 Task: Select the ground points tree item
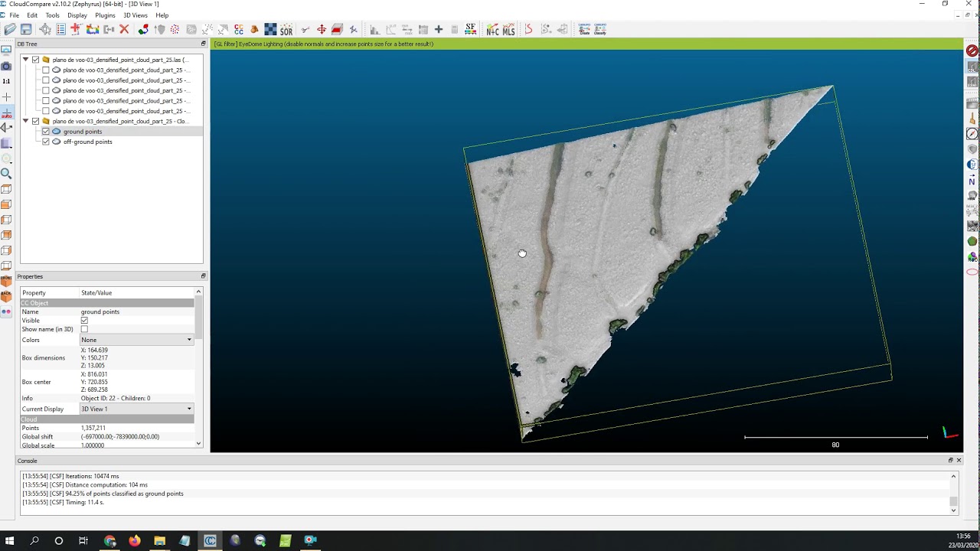[x=82, y=132]
